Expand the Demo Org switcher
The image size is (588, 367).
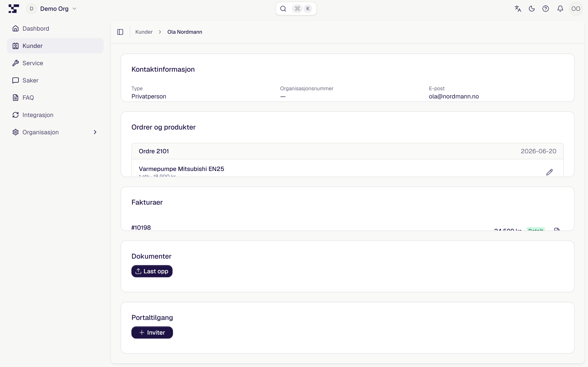point(52,9)
